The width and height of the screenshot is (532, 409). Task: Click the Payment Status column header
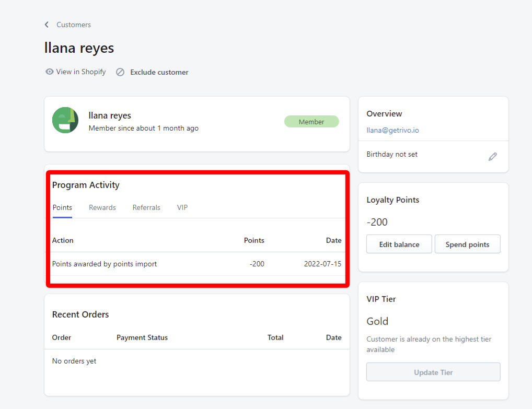[x=142, y=337]
